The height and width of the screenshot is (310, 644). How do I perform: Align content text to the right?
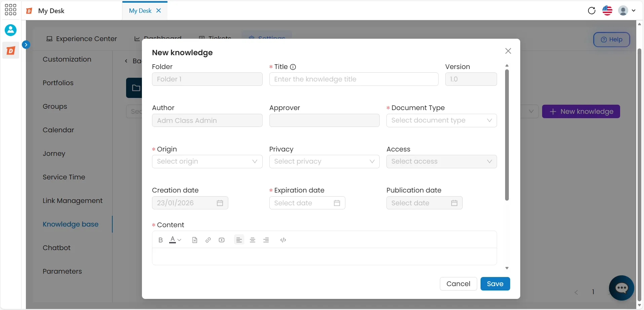(266, 240)
